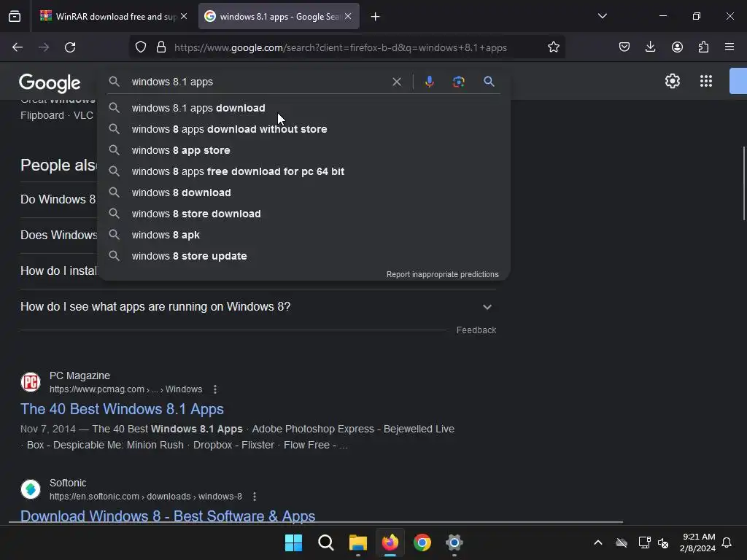Open the Google apps grid
This screenshot has height=560, width=747.
[x=706, y=81]
